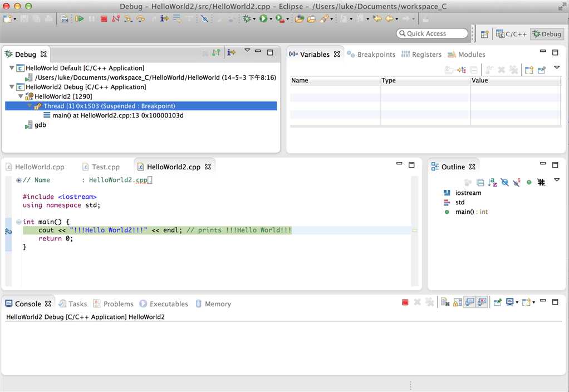This screenshot has height=392, width=569.
Task: Click breakpoint marker beside cout line
Action: tap(8, 231)
